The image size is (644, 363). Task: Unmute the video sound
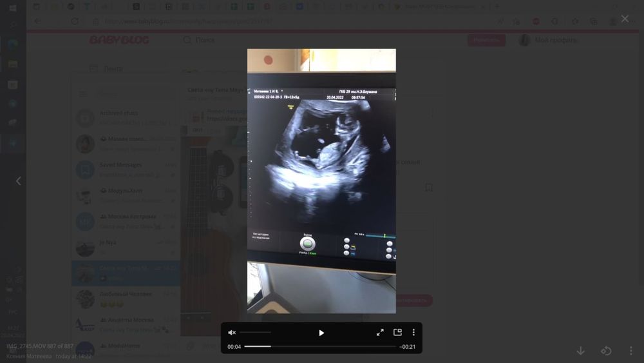[x=232, y=333]
